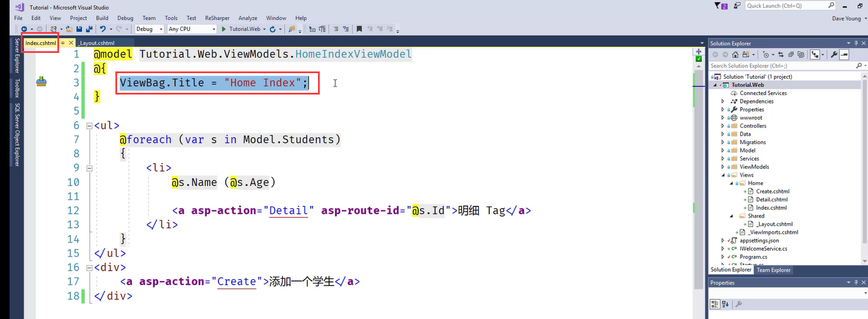868x319 pixels.
Task: Toggle Show All Files in Solution Explorer
Action: coord(801,55)
